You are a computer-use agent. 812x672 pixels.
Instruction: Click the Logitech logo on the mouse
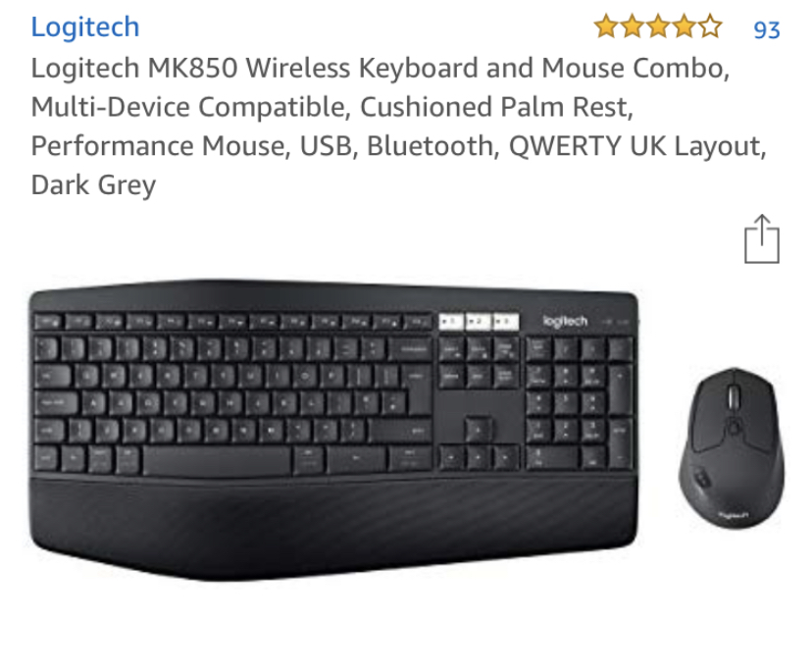click(x=734, y=516)
